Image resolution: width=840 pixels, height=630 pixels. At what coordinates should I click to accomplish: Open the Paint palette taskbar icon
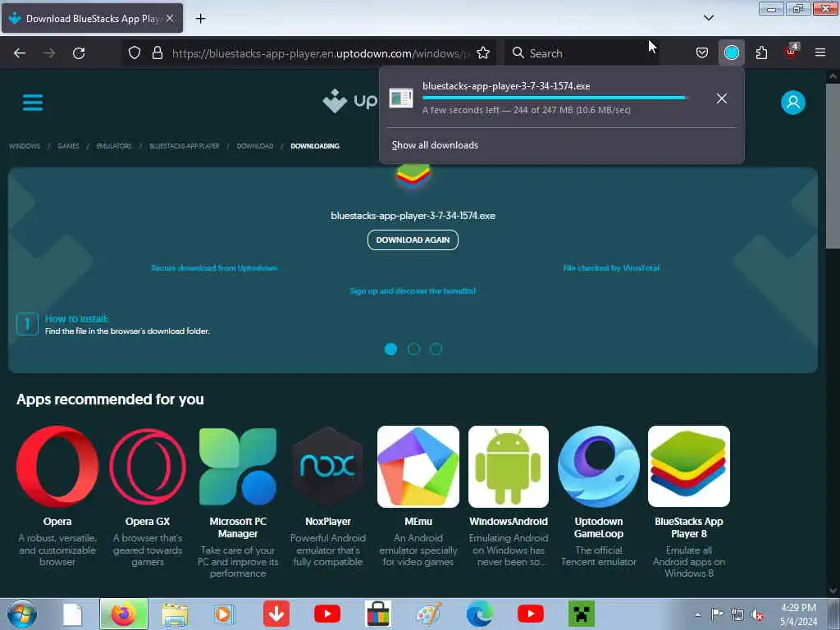429,614
